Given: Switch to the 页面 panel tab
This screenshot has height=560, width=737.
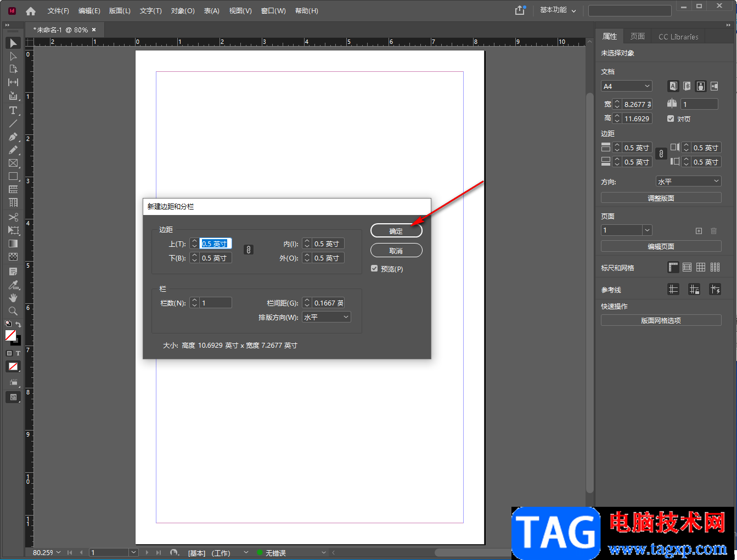Looking at the screenshot, I should click(x=638, y=36).
